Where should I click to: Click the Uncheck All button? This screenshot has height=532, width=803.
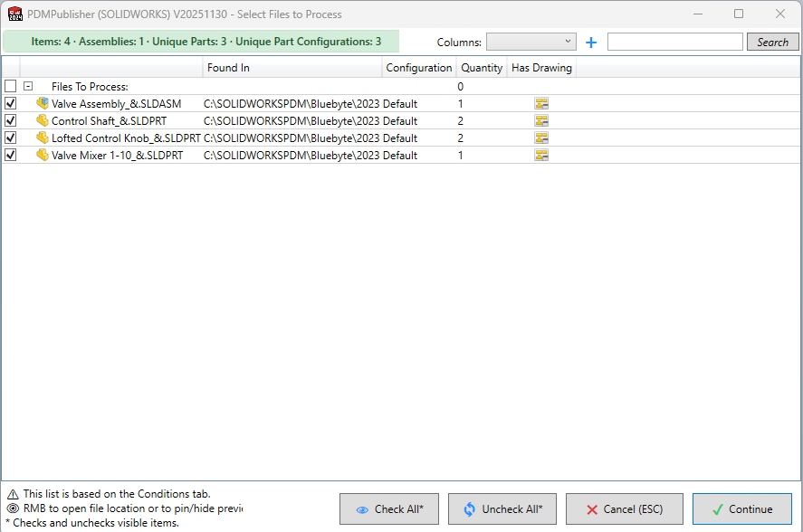coord(502,509)
